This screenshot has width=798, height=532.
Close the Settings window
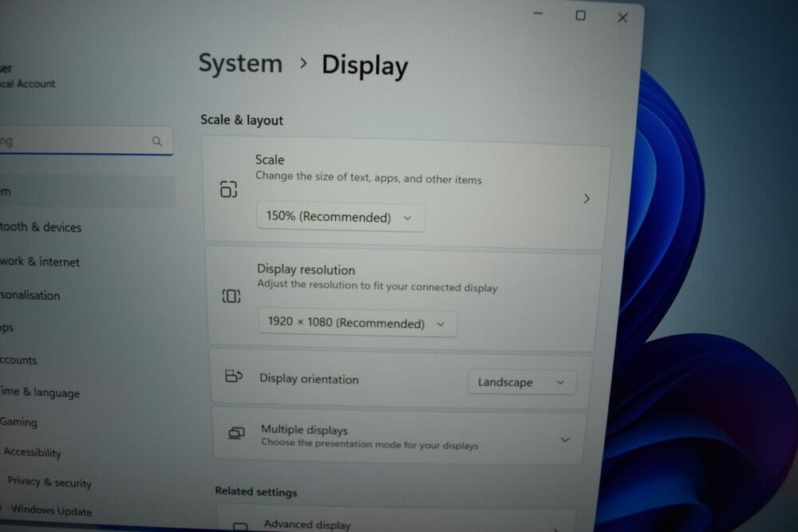point(622,18)
